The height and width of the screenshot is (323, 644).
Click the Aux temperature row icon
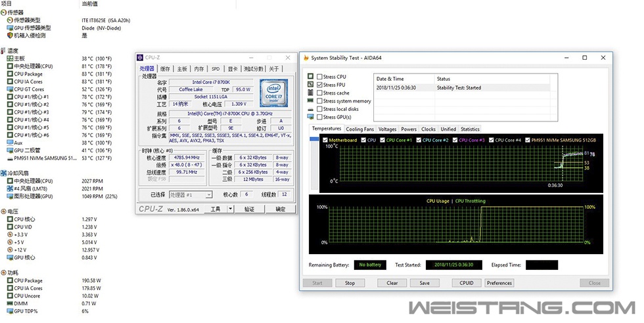tap(11, 143)
